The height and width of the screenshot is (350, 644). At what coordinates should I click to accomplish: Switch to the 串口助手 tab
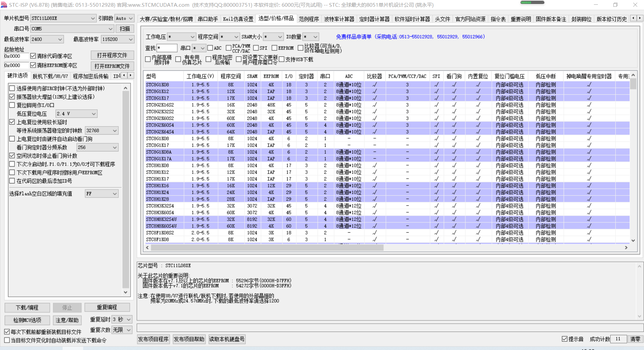(x=208, y=19)
